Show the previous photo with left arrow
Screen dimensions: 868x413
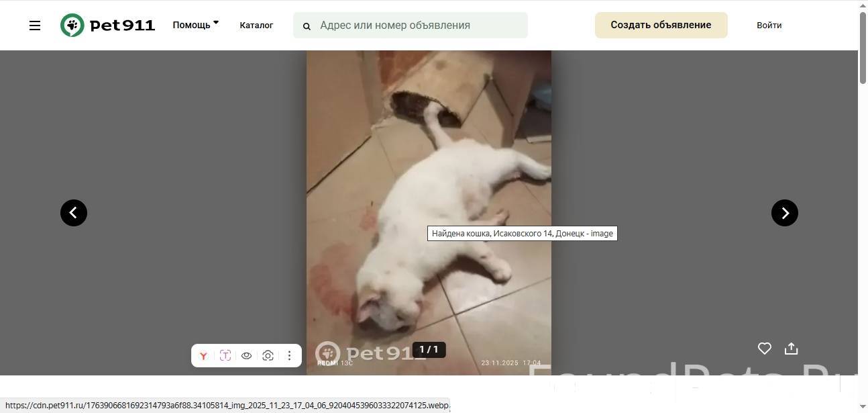coord(74,213)
